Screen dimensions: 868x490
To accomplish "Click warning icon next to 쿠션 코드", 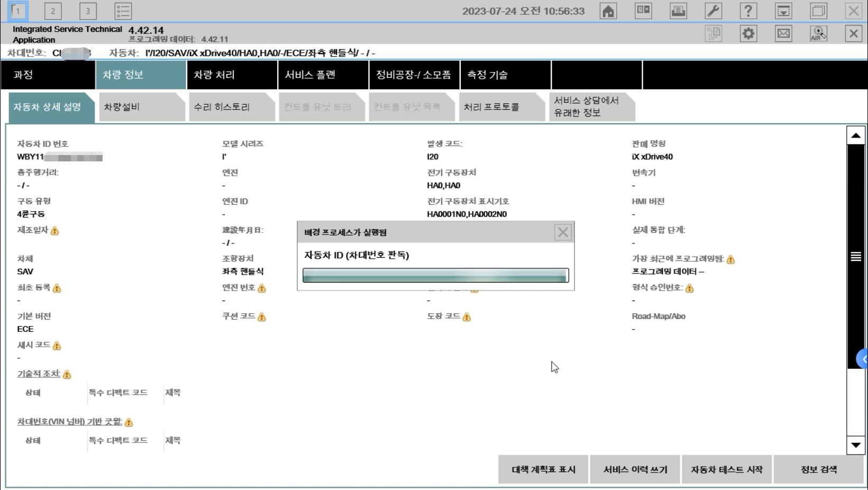I will click(x=261, y=317).
